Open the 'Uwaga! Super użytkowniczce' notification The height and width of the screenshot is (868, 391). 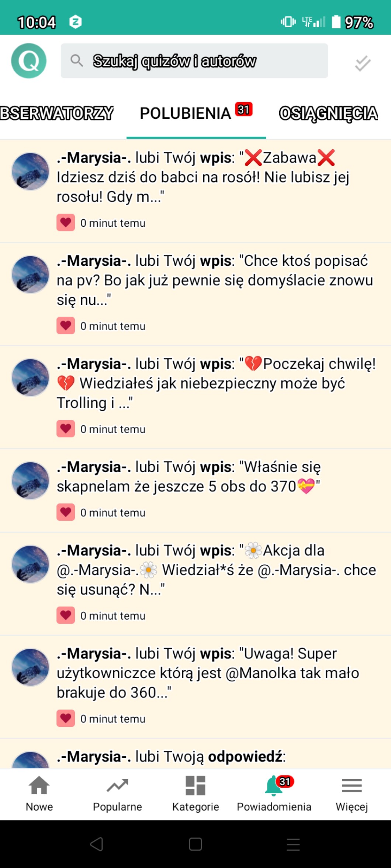(x=195, y=687)
